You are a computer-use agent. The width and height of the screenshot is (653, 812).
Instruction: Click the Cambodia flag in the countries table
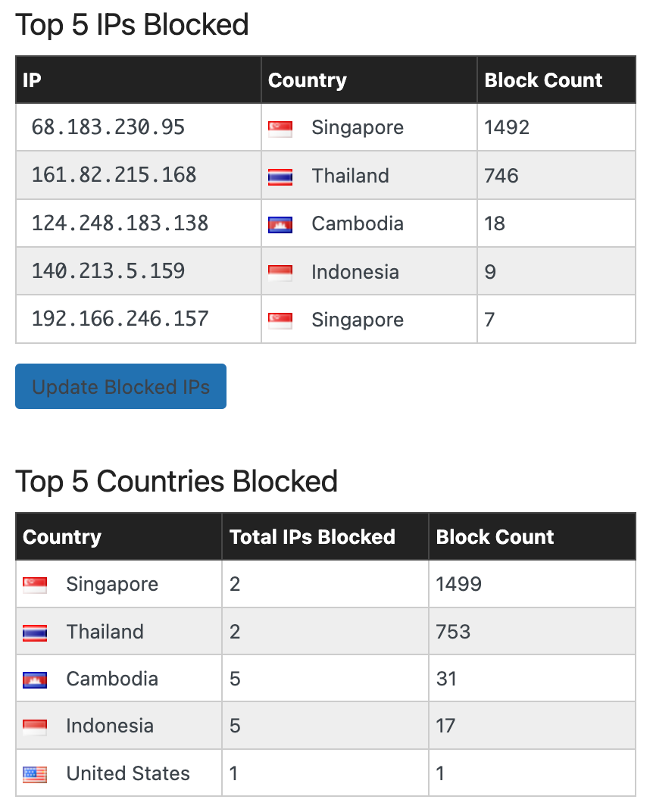(x=35, y=680)
